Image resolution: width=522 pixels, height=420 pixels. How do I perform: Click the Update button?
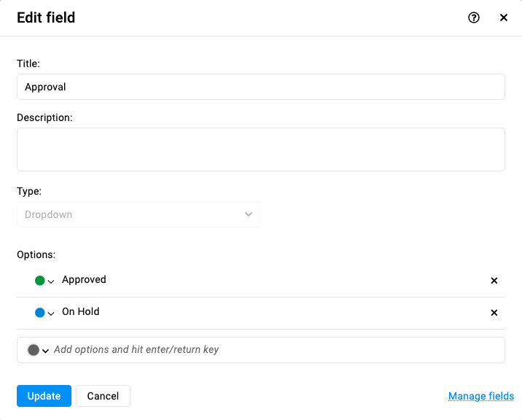44,396
